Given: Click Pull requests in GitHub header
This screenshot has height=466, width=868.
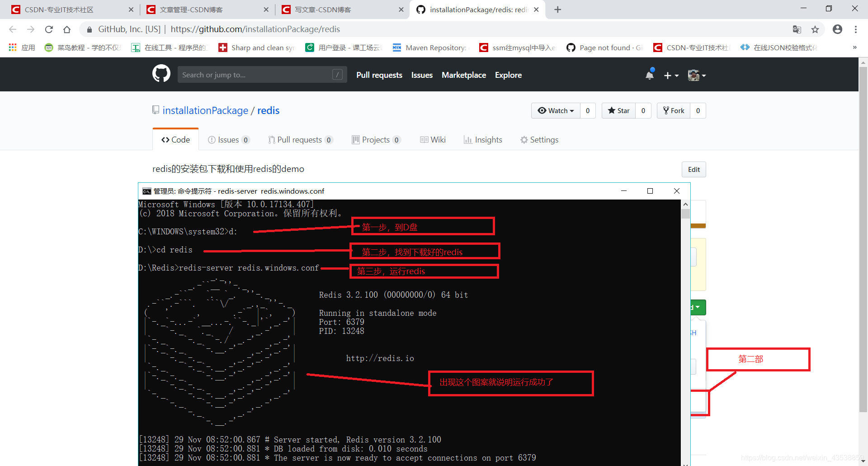Looking at the screenshot, I should (379, 75).
